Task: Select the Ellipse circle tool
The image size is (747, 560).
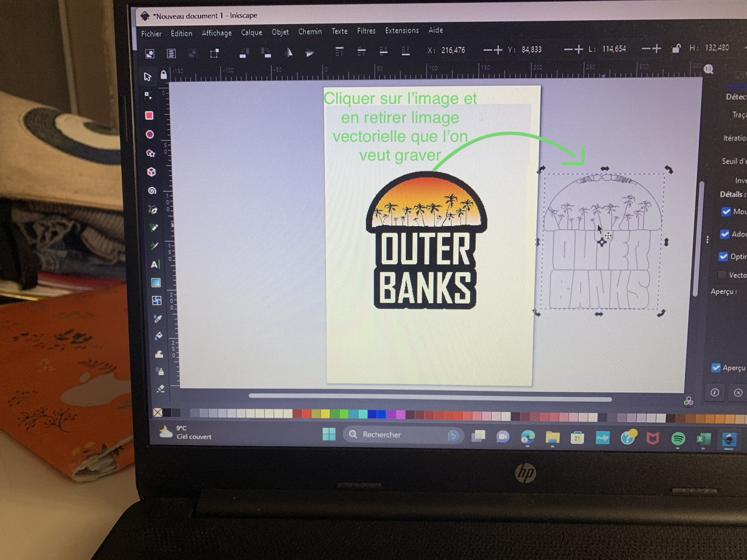Action: tap(150, 134)
